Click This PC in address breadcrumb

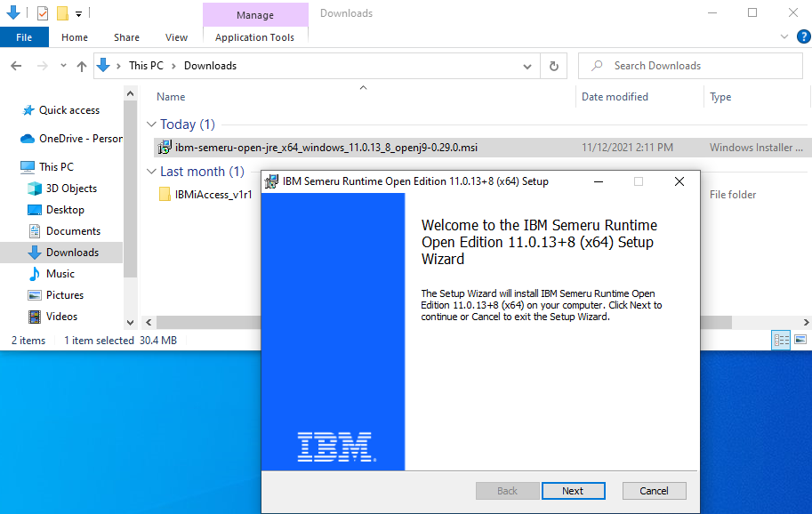[x=146, y=66]
